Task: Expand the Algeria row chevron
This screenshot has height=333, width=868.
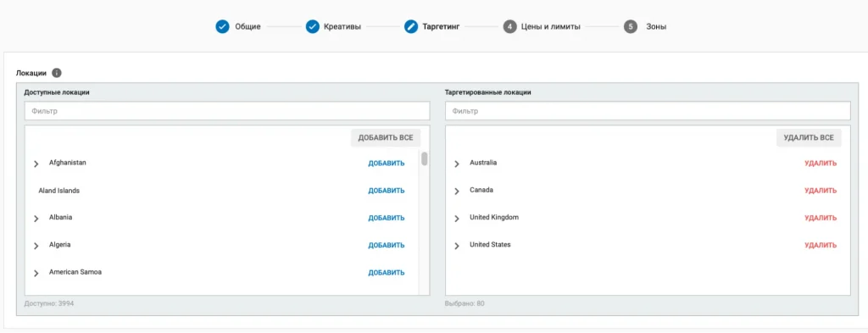Action: [x=36, y=246]
